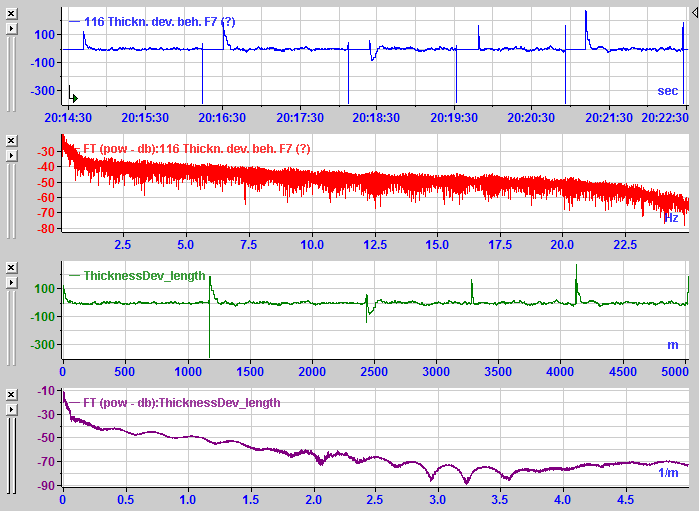
Task: Close the green ThicknessDev_length graph
Action: (11, 268)
